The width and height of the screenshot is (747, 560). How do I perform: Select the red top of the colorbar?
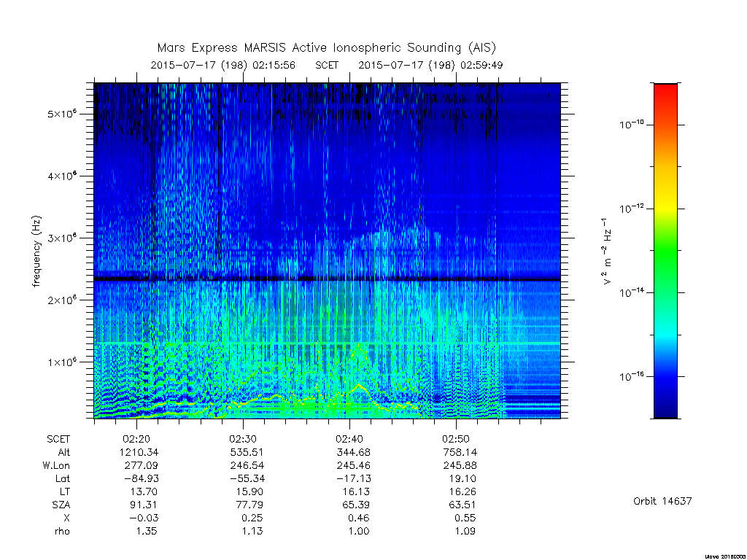(x=665, y=96)
